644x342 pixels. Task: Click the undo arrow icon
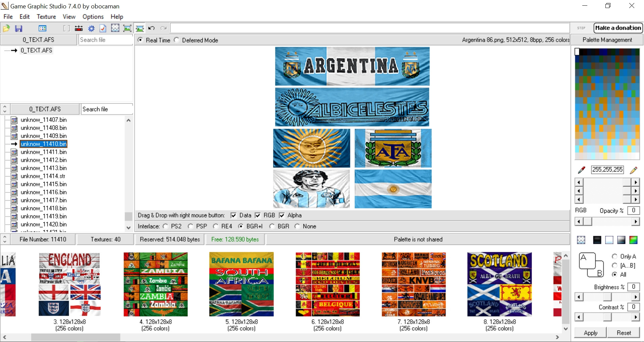tap(152, 28)
